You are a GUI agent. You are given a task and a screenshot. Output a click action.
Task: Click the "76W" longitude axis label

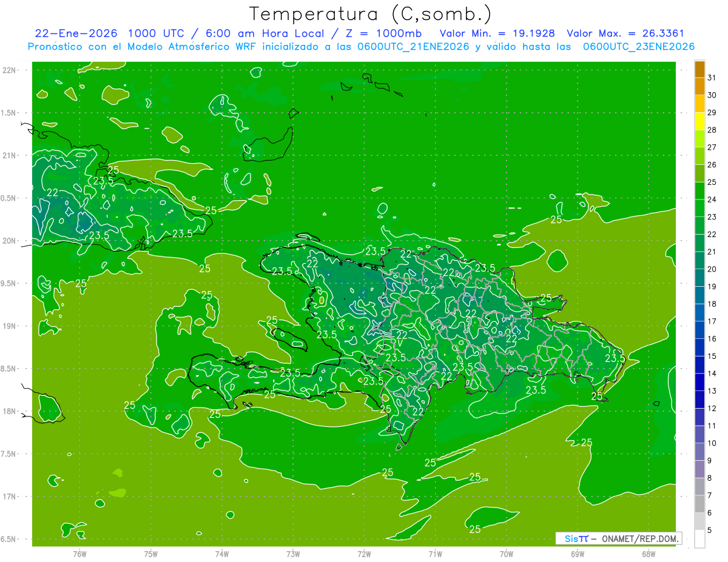tap(79, 554)
